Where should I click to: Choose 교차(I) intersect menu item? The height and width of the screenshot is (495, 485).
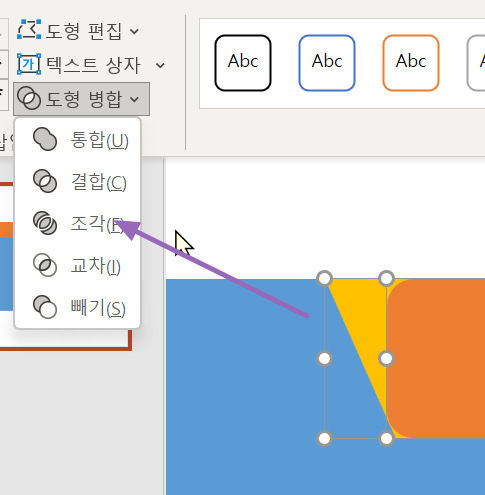[x=78, y=266]
